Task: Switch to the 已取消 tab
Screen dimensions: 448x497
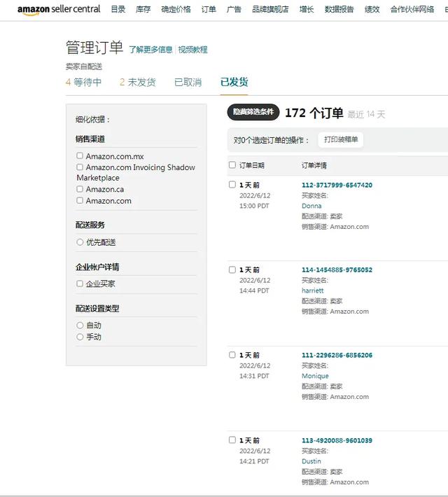Action: (x=188, y=83)
